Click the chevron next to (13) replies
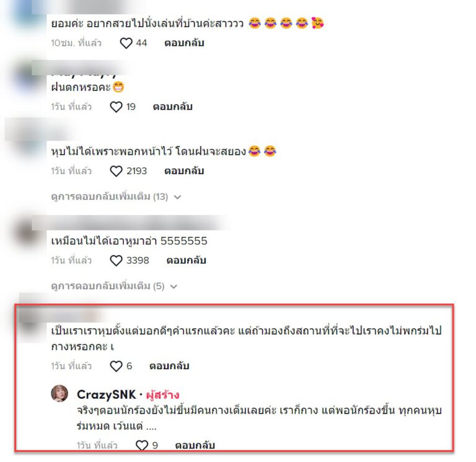 (178, 197)
